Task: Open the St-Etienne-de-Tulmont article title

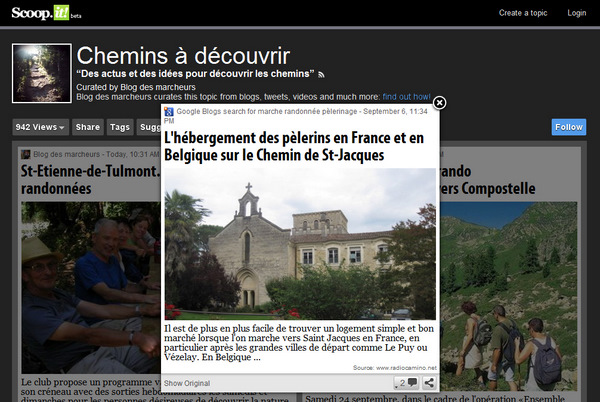Action: 90,180
